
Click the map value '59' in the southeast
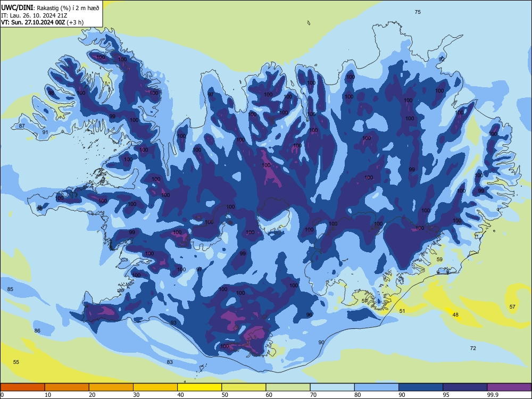[x=439, y=259]
